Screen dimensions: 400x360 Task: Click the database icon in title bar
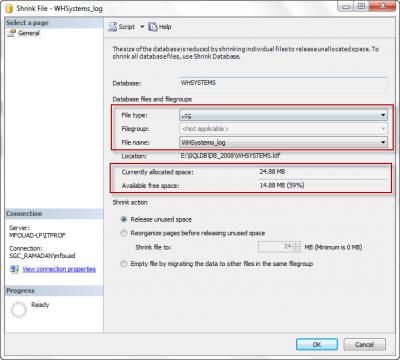point(9,8)
